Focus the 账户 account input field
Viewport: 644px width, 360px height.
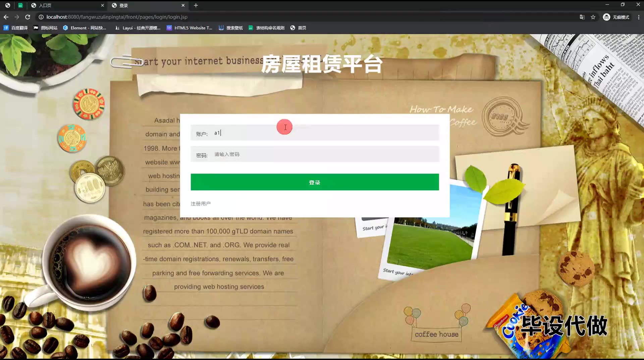pyautogui.click(x=315, y=133)
